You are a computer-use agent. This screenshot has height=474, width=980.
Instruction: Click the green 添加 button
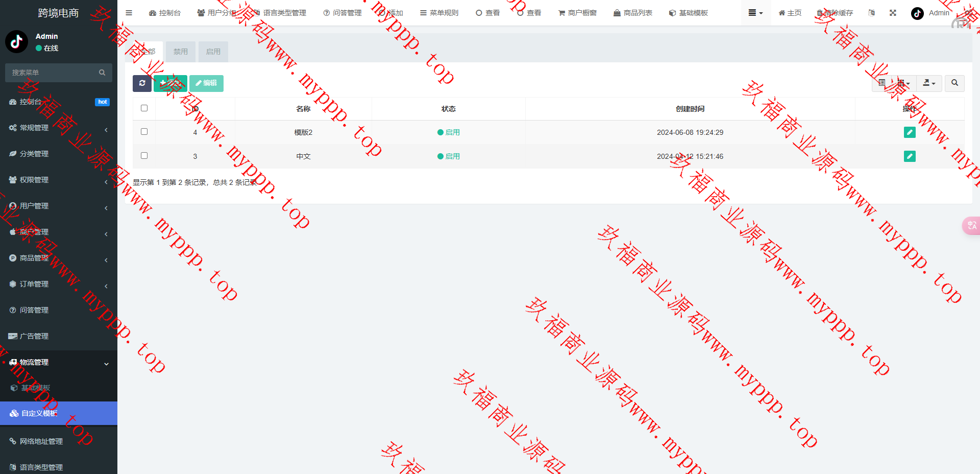tap(170, 83)
